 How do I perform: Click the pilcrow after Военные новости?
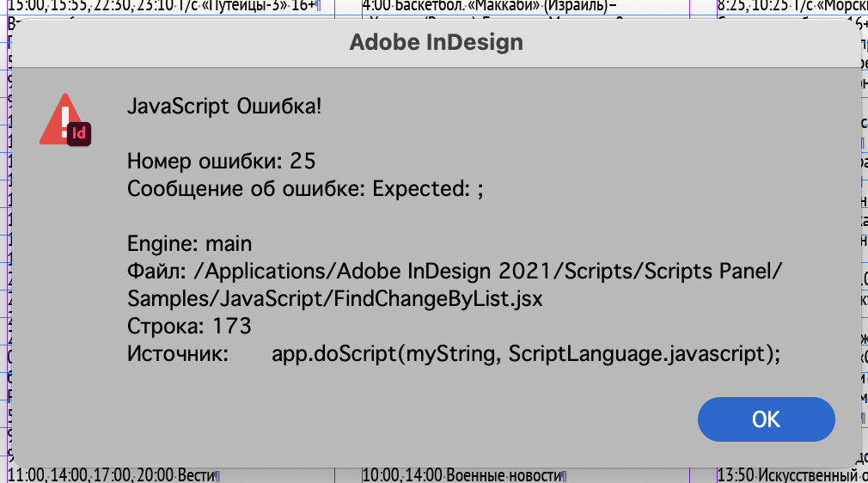(565, 475)
